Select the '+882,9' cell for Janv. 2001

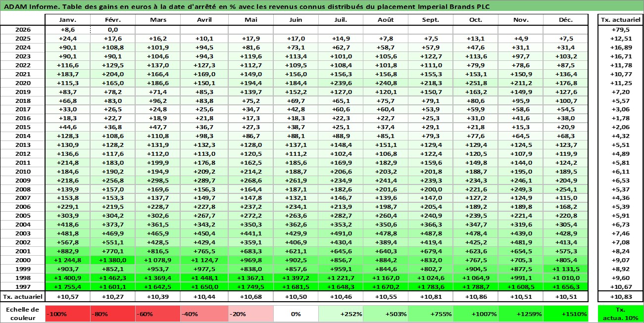coord(67,251)
